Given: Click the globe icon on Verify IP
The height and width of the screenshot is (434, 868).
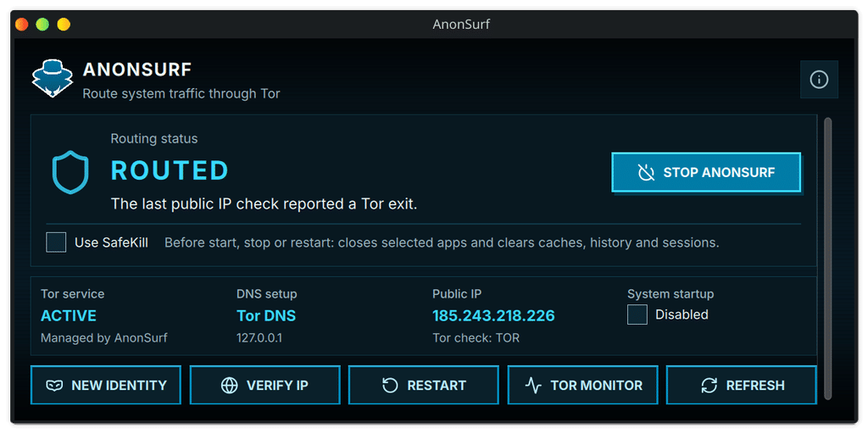Looking at the screenshot, I should [229, 386].
